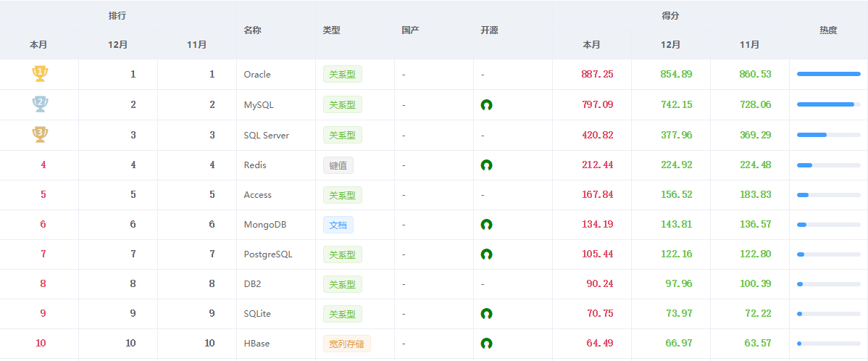Click the open source icon in HBase row
868x361 pixels.
pyautogui.click(x=487, y=344)
